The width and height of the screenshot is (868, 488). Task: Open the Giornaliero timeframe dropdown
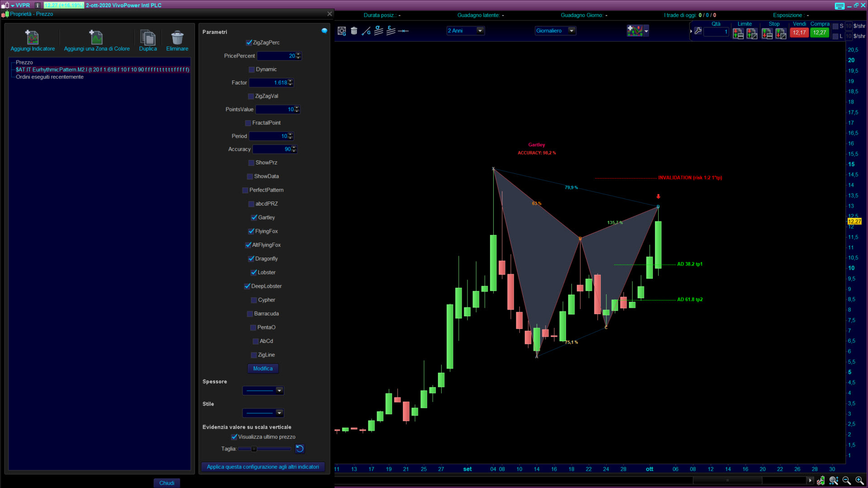click(571, 31)
